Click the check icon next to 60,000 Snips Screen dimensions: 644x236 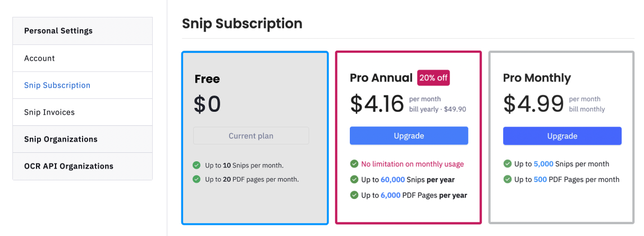[354, 180]
